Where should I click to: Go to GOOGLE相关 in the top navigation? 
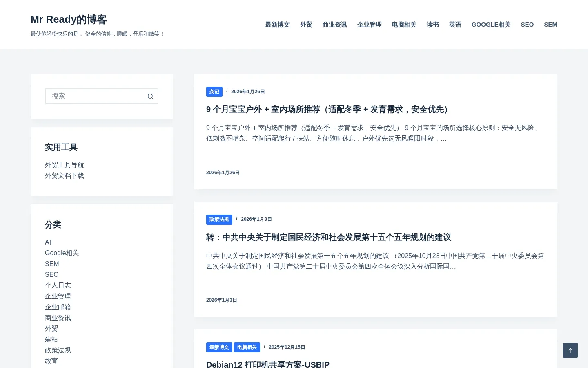(491, 25)
